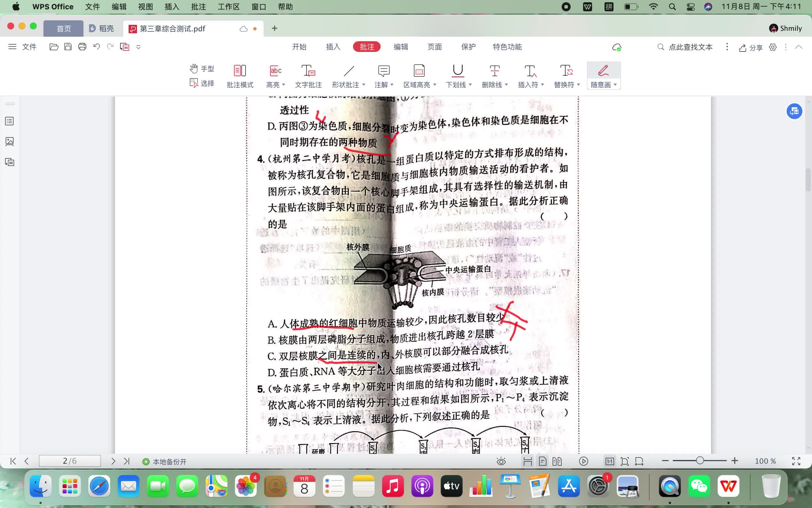
Task: Open the outline panel in the left sidebar
Action: [9, 121]
